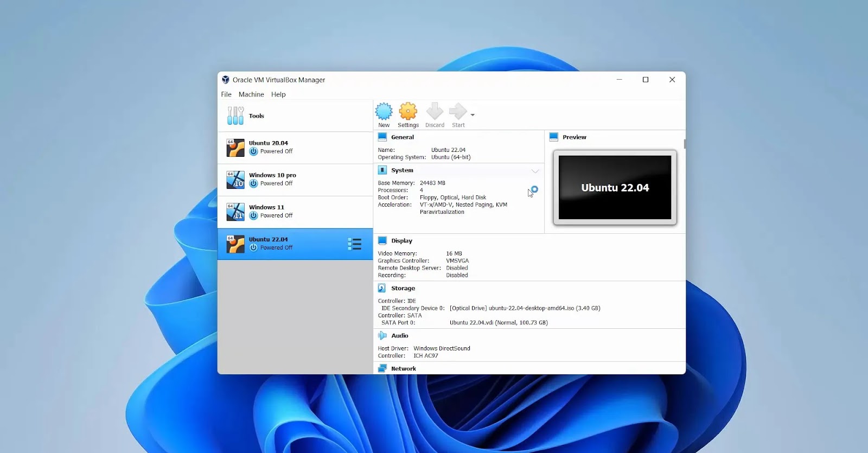Image resolution: width=868 pixels, height=453 pixels.
Task: Click the Network section icon
Action: pos(382,368)
